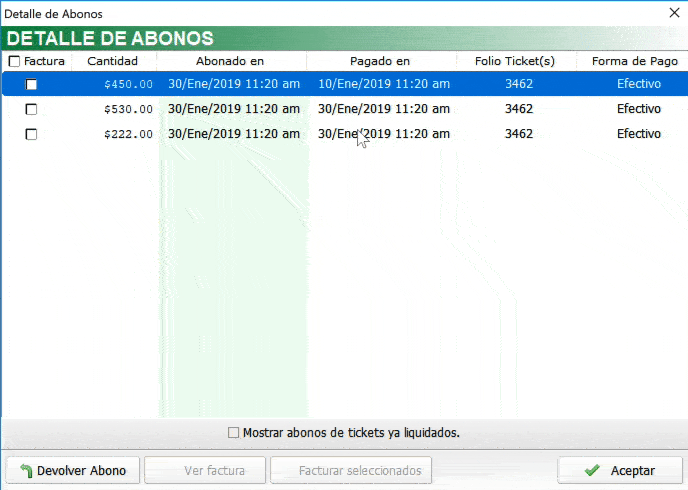The image size is (688, 490).
Task: Sort by the Abonado en column header
Action: [230, 61]
